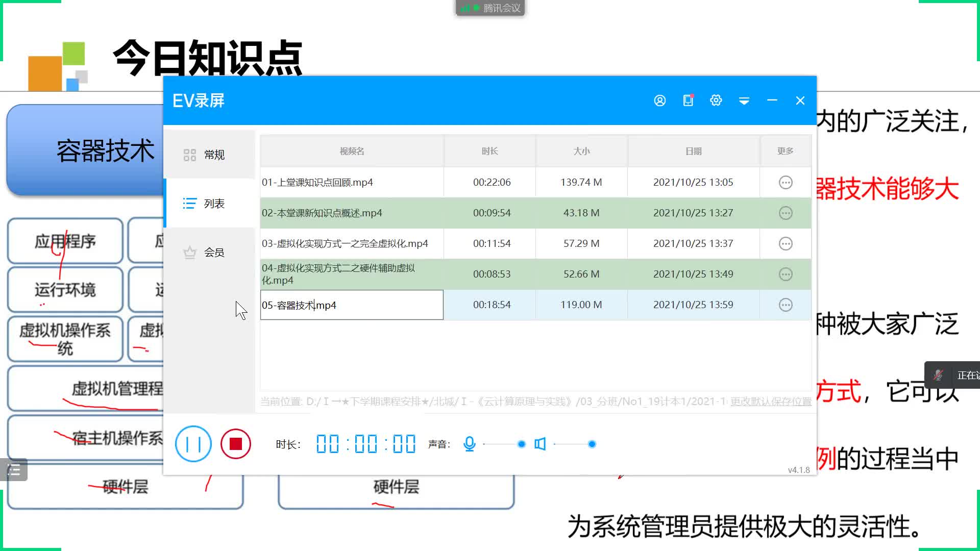Open more options for 01-上堂课知识点回顾.mp4

[786, 182]
